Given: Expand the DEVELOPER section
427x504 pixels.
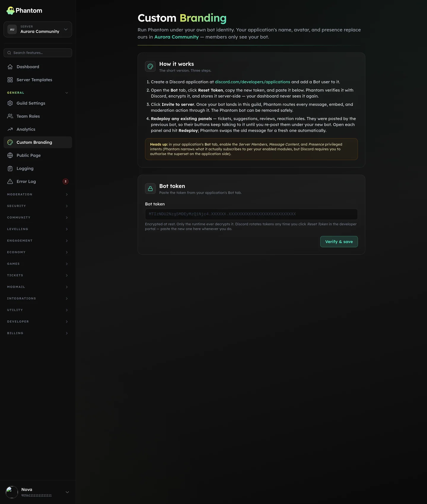Looking at the screenshot, I should 38,322.
